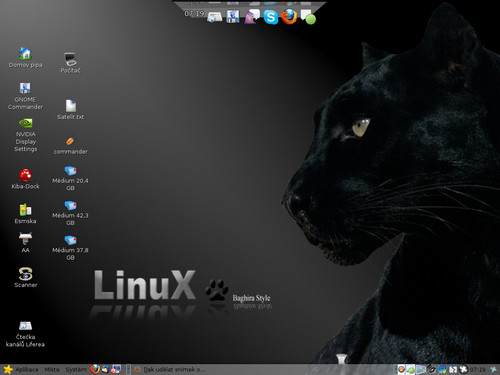
Task: Click the yellow star panel menu icon
Action: coord(8,369)
